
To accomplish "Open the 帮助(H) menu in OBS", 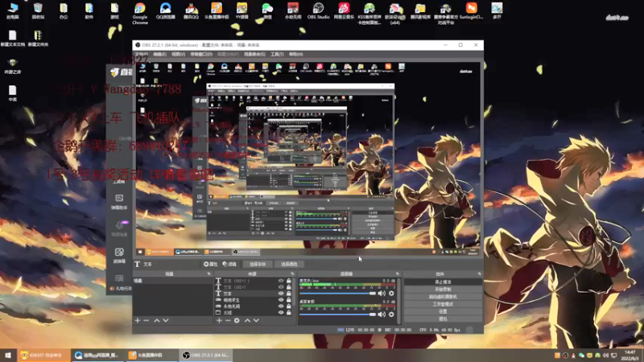I will (295, 54).
